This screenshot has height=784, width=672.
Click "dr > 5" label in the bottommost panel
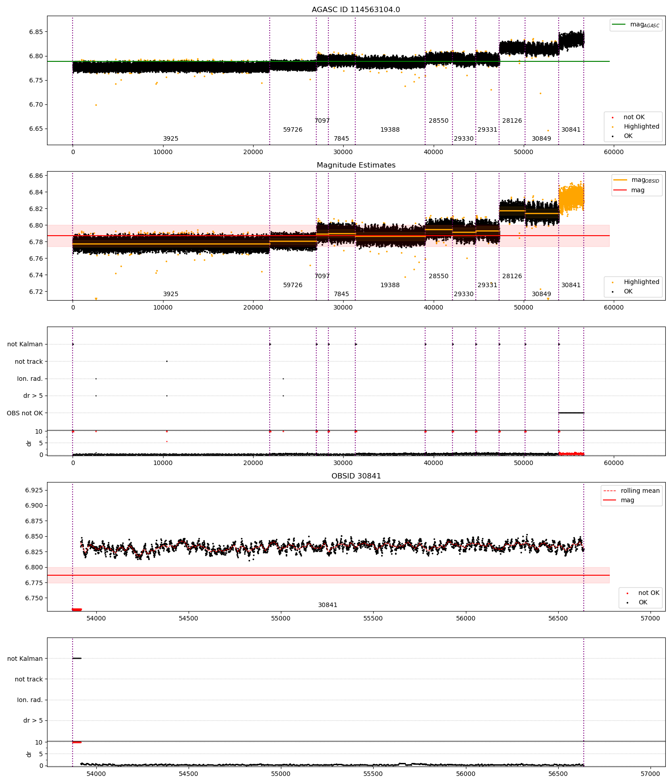pyautogui.click(x=33, y=721)
